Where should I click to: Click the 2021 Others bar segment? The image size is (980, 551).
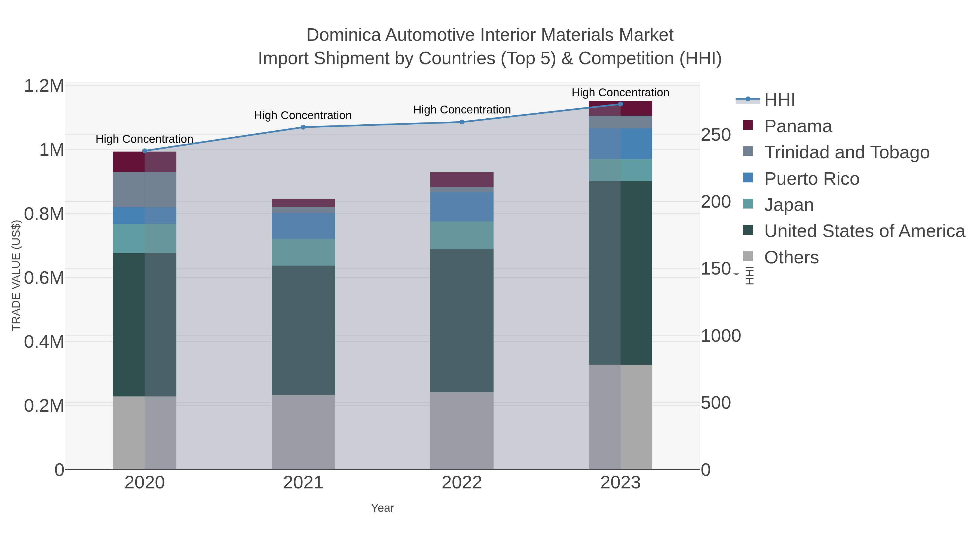click(303, 432)
